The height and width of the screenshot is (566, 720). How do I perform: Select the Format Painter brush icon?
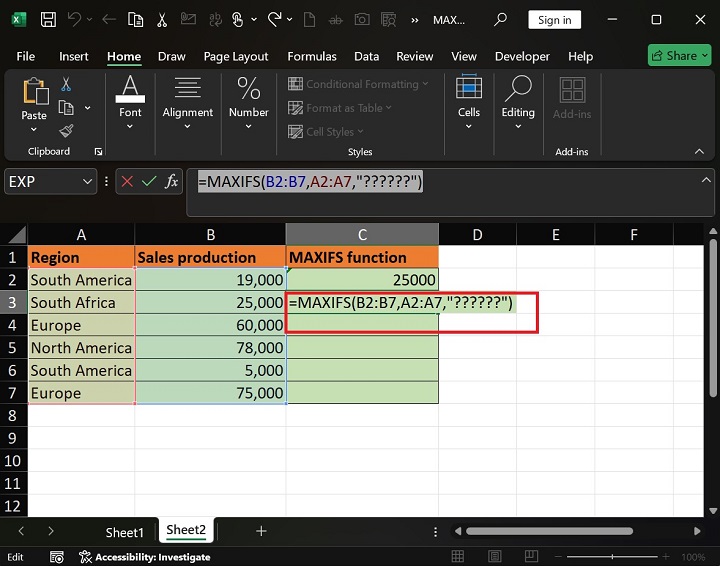pyautogui.click(x=66, y=131)
